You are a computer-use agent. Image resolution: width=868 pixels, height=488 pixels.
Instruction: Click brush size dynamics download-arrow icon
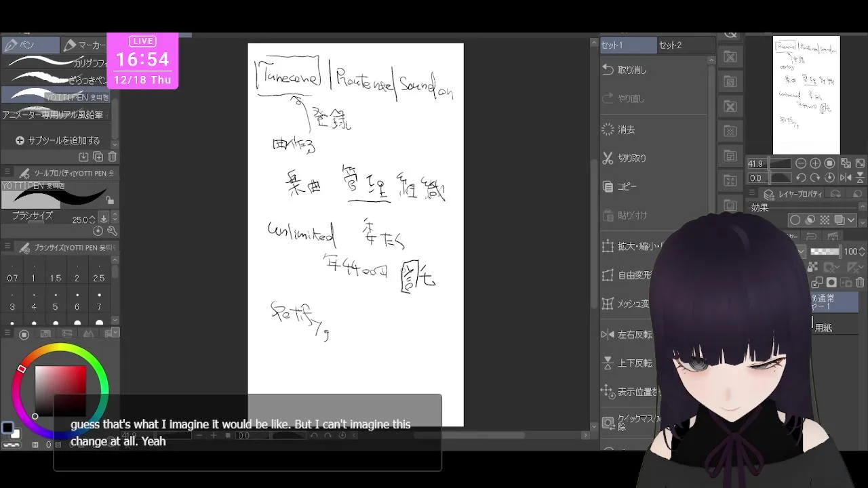click(104, 218)
